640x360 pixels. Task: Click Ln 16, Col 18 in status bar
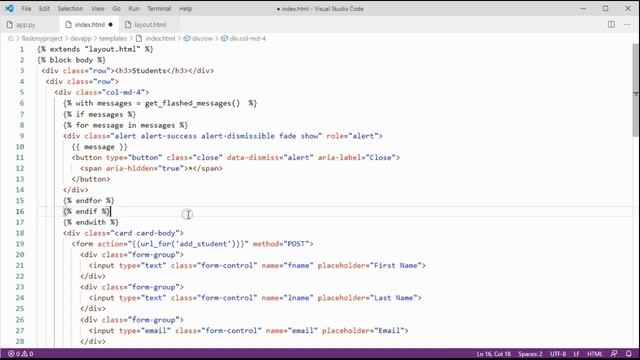tap(493, 354)
